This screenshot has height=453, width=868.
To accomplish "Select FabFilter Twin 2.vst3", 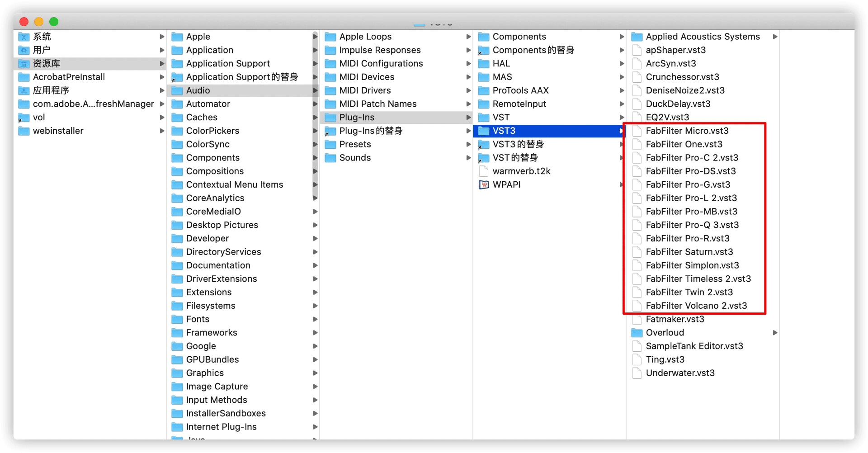I will [x=689, y=293].
